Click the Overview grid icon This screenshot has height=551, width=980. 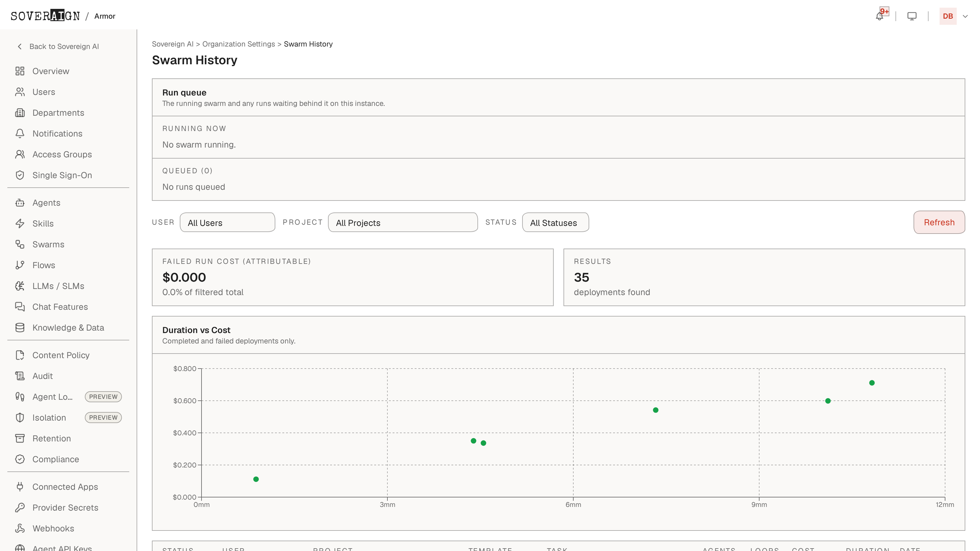(20, 71)
